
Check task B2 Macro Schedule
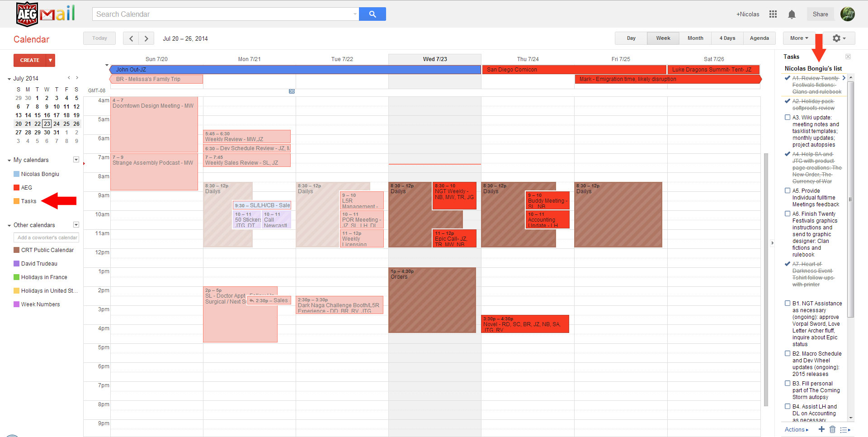click(x=788, y=353)
